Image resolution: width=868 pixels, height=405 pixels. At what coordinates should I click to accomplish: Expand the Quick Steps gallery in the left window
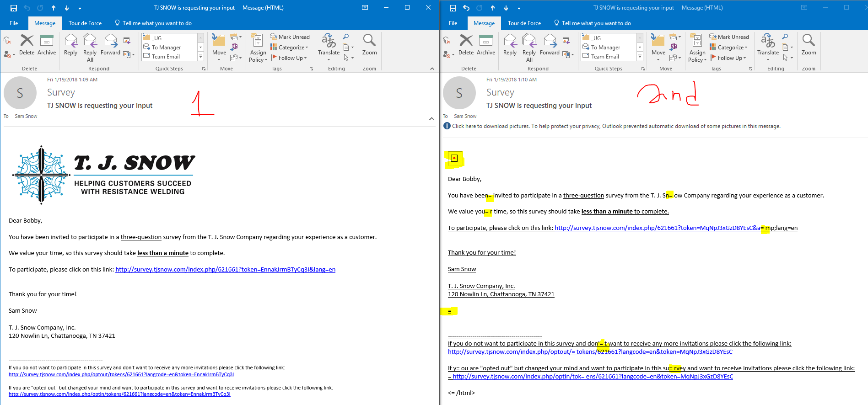[x=200, y=57]
